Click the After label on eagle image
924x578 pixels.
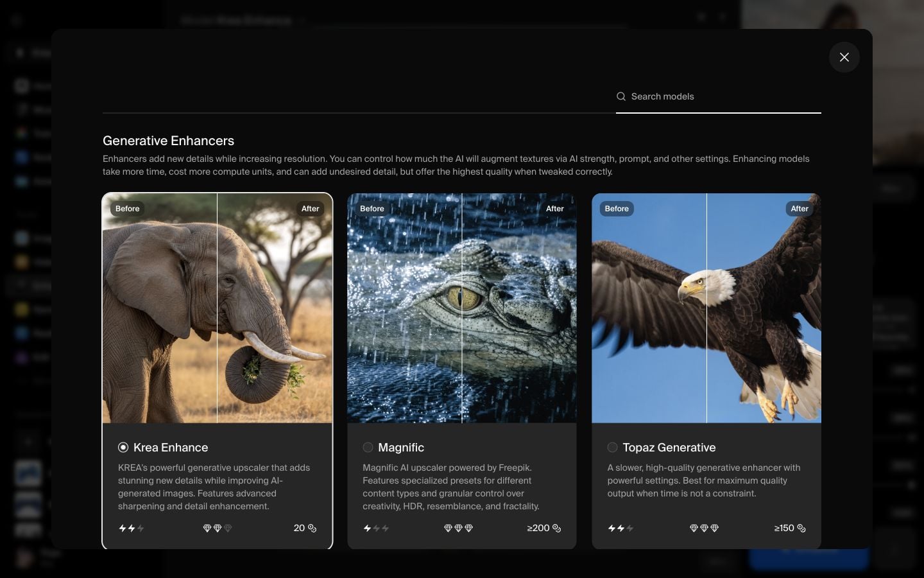click(x=800, y=209)
